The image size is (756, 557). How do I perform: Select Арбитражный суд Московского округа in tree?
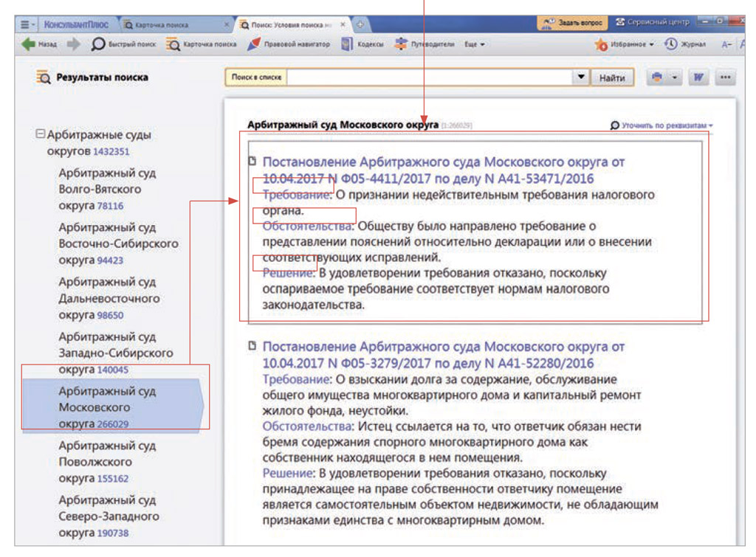113,407
